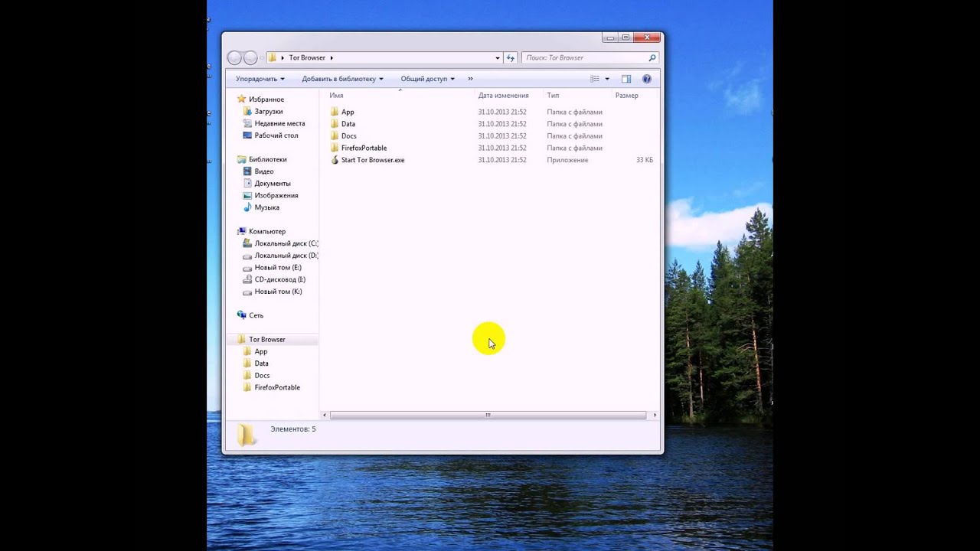Open Локальный диск (C:)
Viewport: 980px width, 551px height.
tap(286, 243)
